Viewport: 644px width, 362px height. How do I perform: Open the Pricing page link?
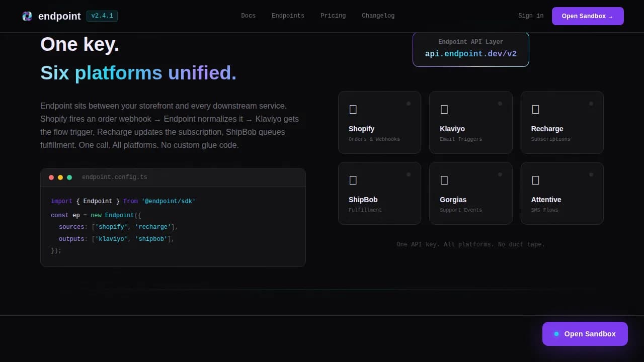333,16
